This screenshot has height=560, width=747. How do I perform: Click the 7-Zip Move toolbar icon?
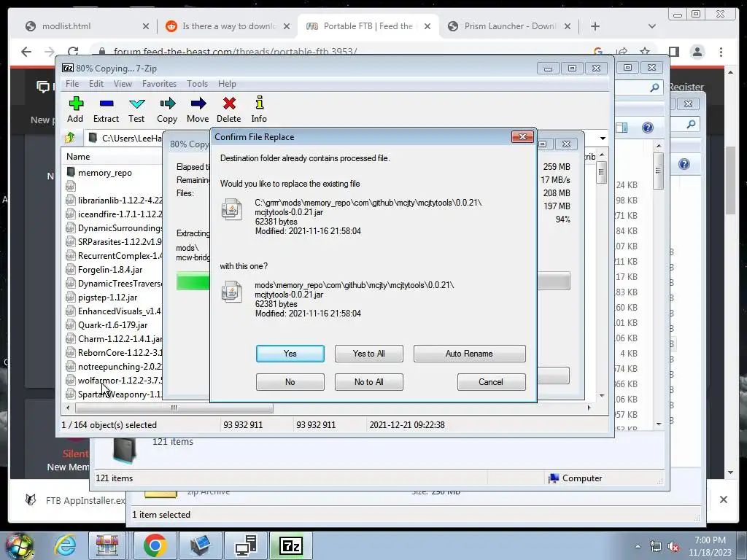(x=198, y=109)
